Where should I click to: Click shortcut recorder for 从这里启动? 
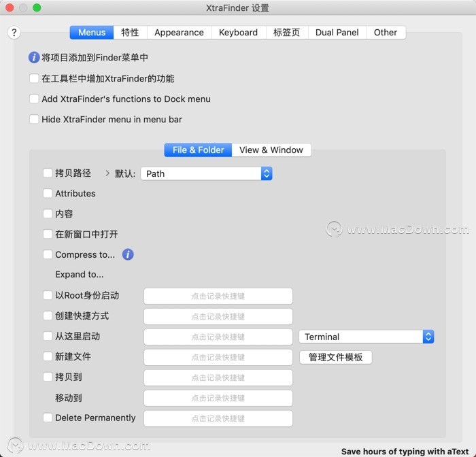coord(218,337)
